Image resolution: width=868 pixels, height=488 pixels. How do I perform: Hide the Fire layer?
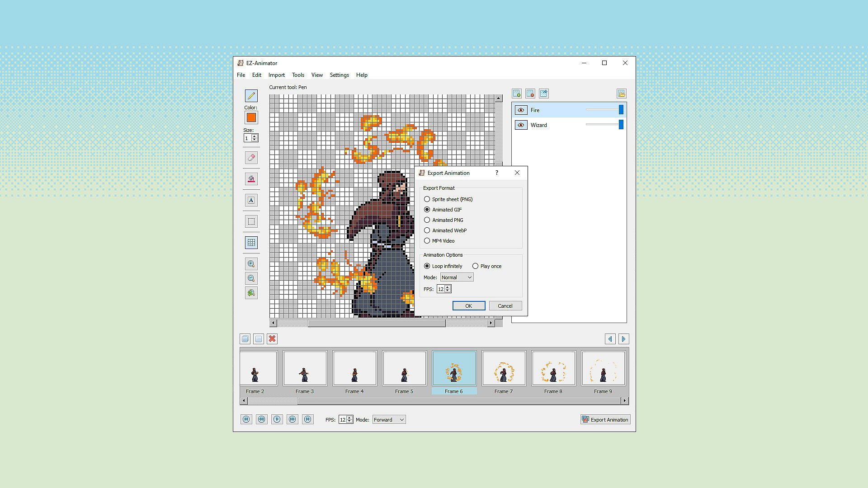(521, 110)
